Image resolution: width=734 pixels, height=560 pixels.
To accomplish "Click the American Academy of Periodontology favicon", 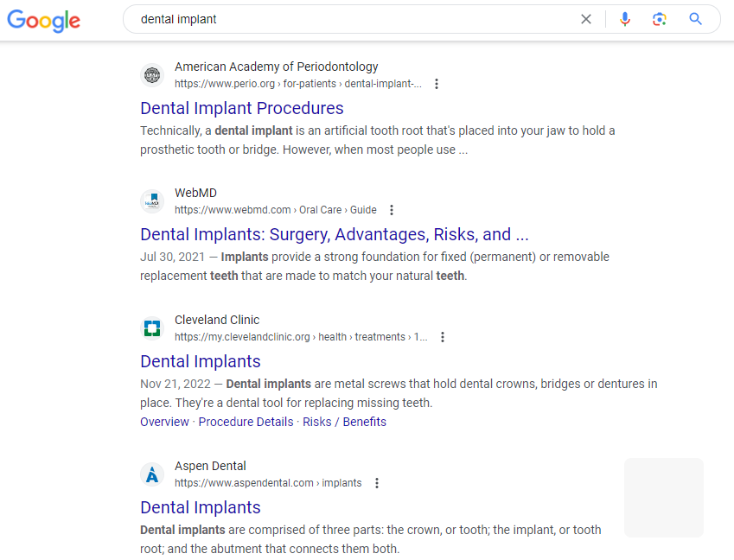I will (x=152, y=75).
